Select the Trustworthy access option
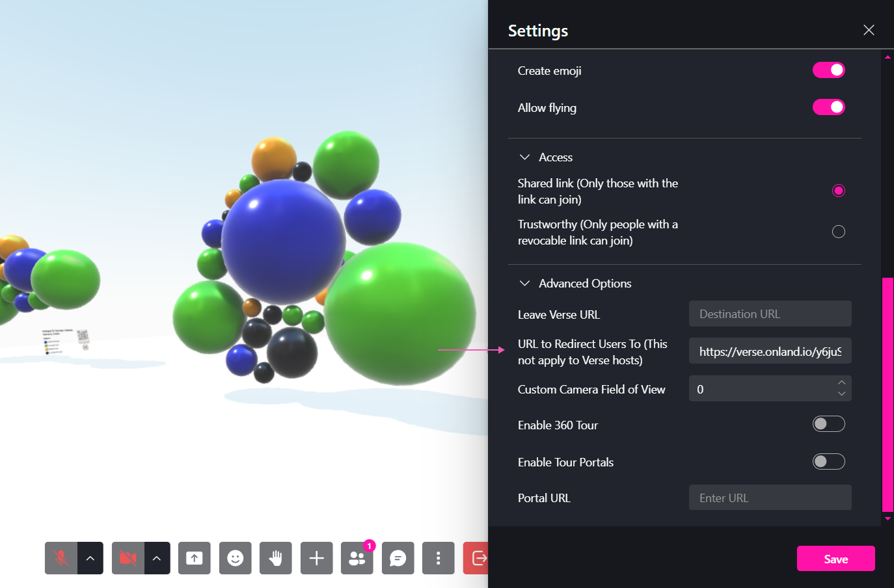 pos(839,231)
